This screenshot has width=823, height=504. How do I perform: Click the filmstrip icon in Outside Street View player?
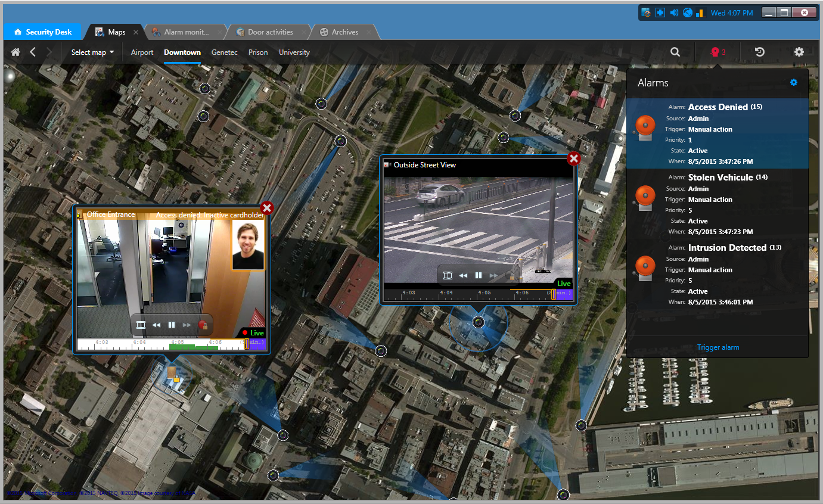448,275
